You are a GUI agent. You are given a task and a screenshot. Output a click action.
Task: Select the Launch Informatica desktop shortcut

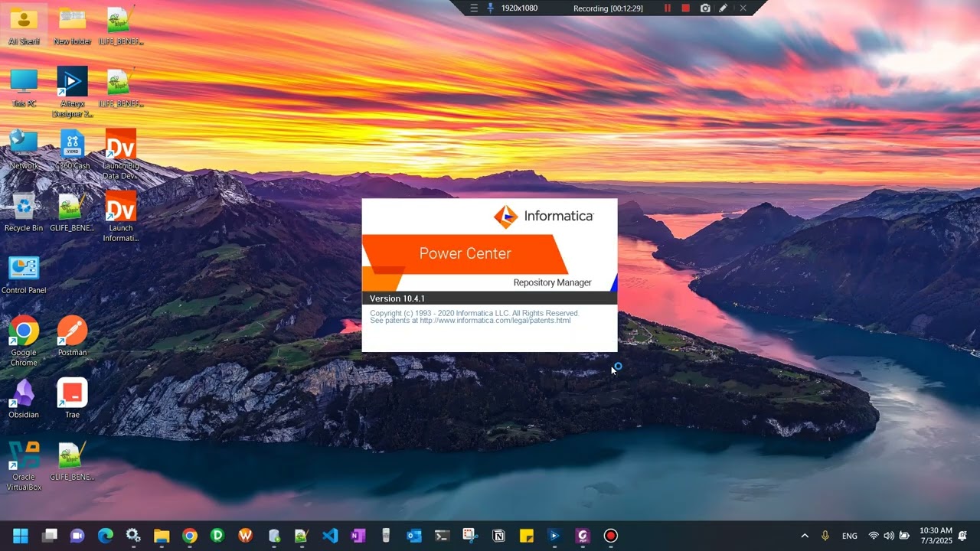pos(121,217)
